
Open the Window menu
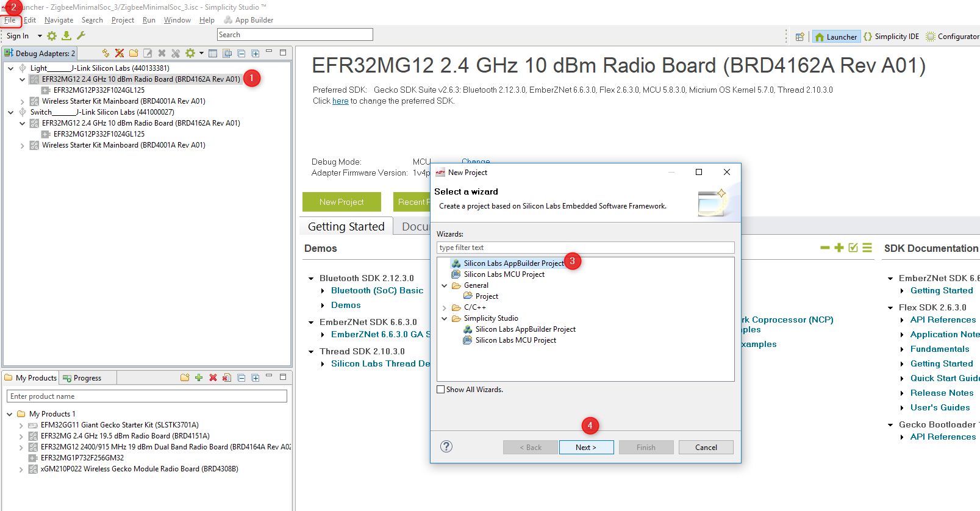pyautogui.click(x=177, y=20)
